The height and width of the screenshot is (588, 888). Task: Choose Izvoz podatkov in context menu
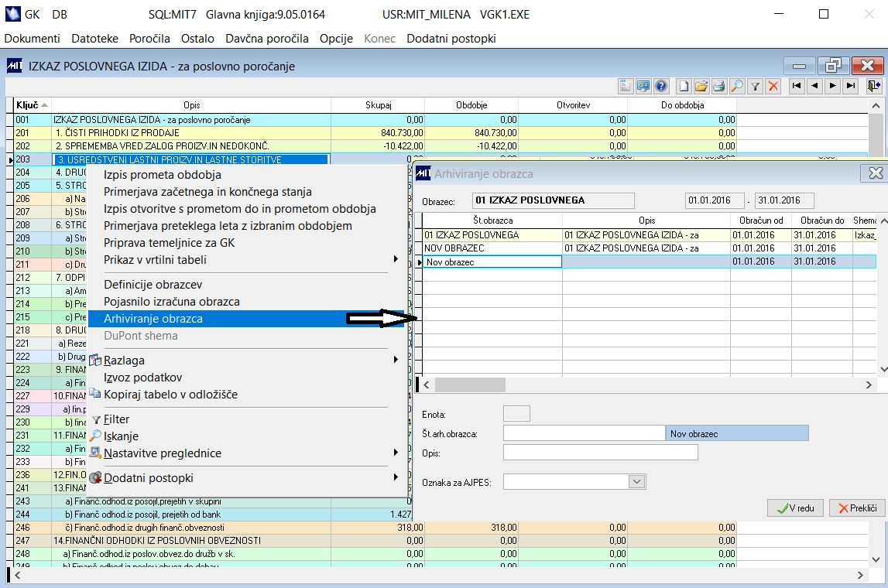point(143,378)
